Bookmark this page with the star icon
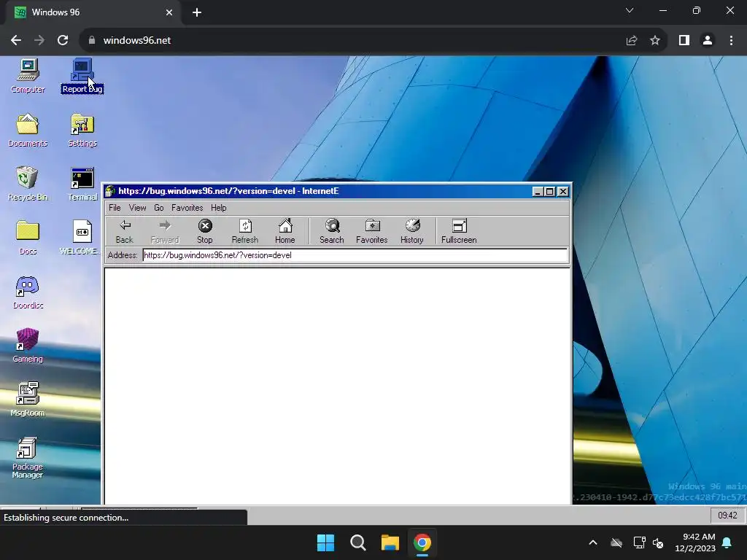 (x=655, y=41)
